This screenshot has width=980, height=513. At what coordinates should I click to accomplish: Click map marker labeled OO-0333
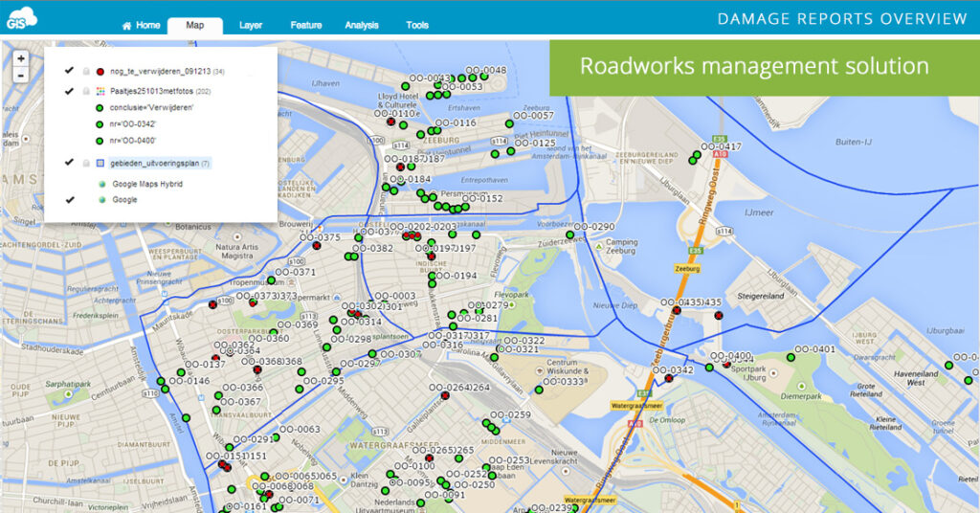click(539, 390)
